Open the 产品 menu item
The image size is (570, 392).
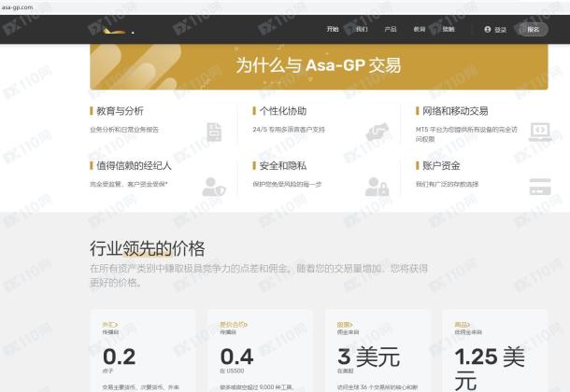391,29
